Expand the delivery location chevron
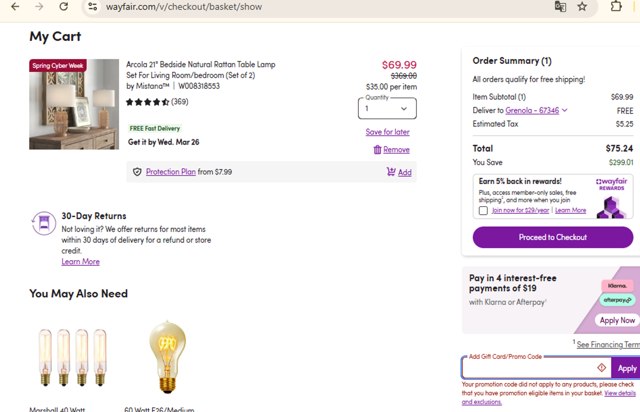Screen dimensions: 640x412 [564, 110]
